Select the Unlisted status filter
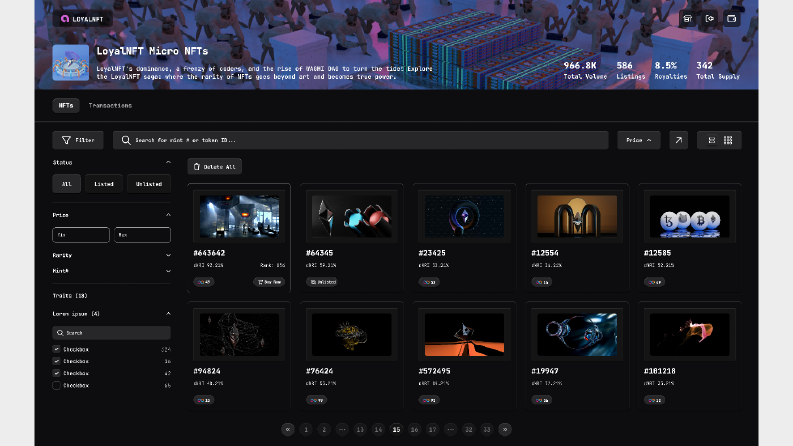The image size is (793, 446). click(149, 184)
